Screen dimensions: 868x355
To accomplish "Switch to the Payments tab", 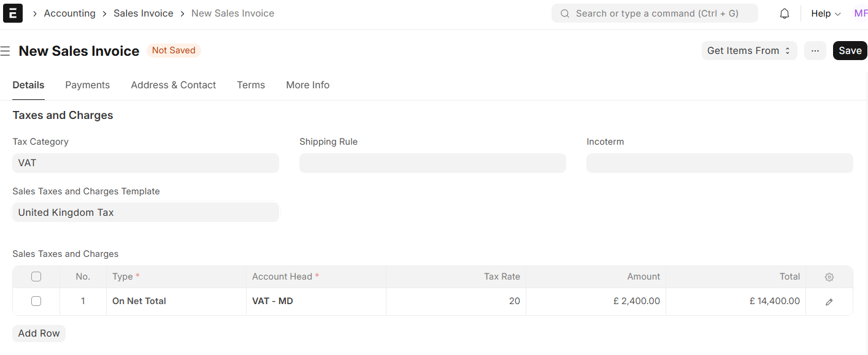I will click(87, 85).
